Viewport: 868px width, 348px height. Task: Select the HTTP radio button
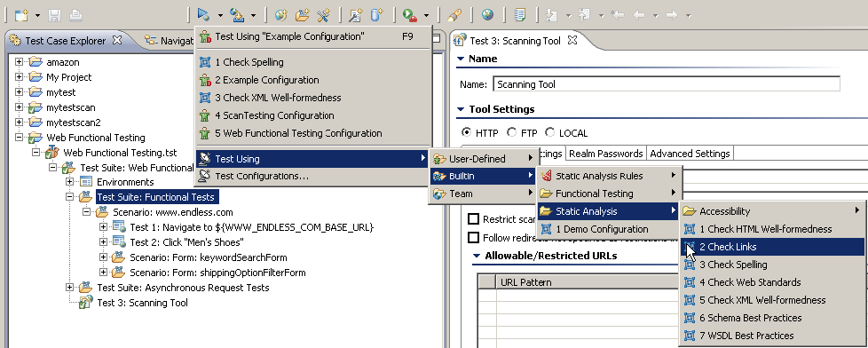pyautogui.click(x=467, y=132)
